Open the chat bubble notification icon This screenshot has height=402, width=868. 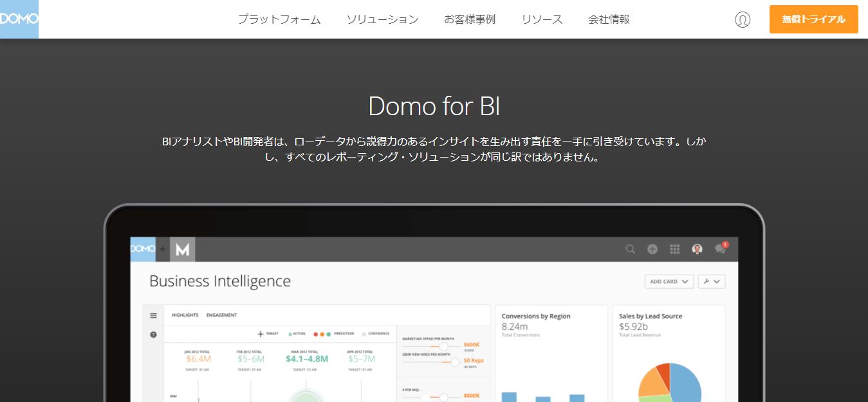point(721,248)
